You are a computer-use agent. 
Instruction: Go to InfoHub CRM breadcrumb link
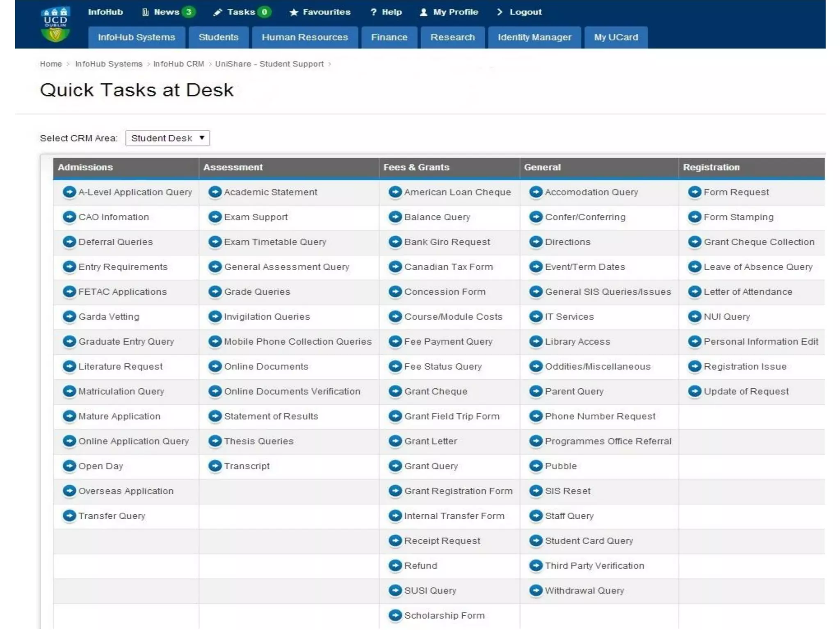[x=178, y=64]
